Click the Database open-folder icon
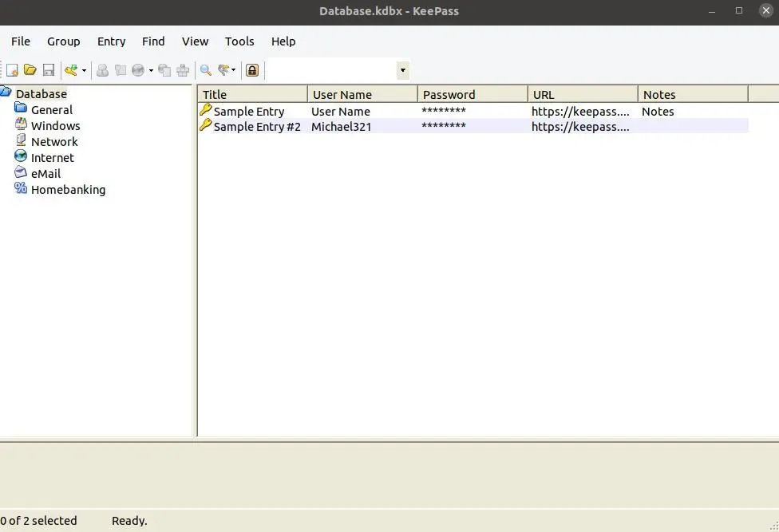 (x=6, y=92)
